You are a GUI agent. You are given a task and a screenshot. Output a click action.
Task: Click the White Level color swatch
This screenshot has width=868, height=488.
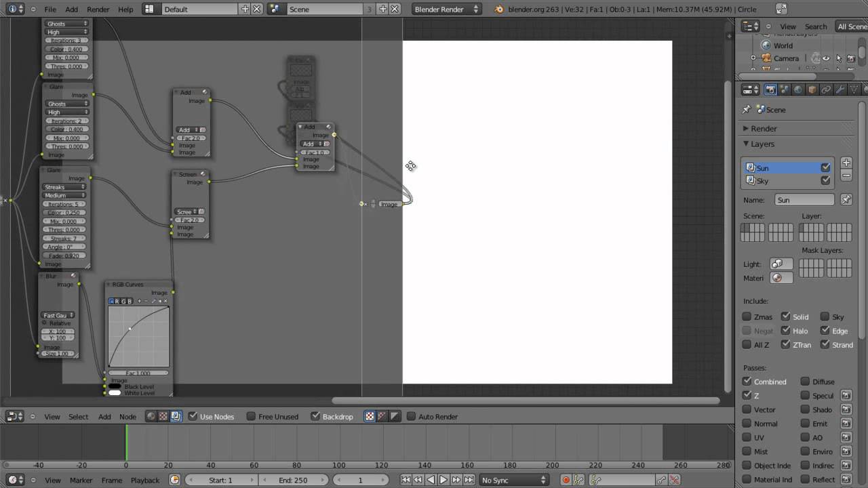(115, 392)
